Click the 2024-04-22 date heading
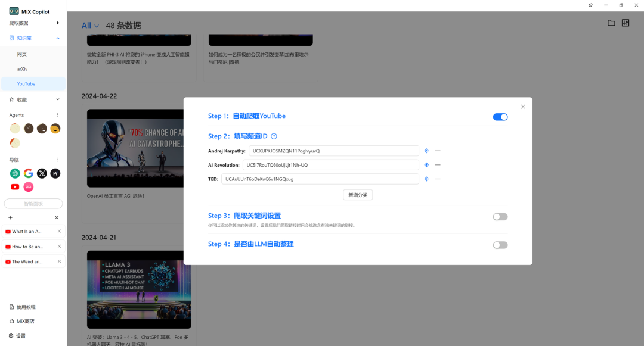This screenshot has width=644, height=346. coord(99,96)
